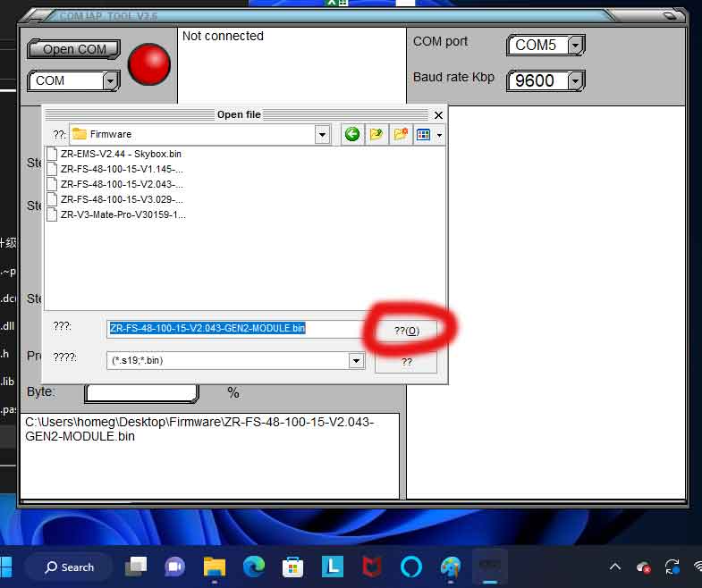The height and width of the screenshot is (588, 702).
Task: Click the cloud sync error tray icon
Action: 644,567
